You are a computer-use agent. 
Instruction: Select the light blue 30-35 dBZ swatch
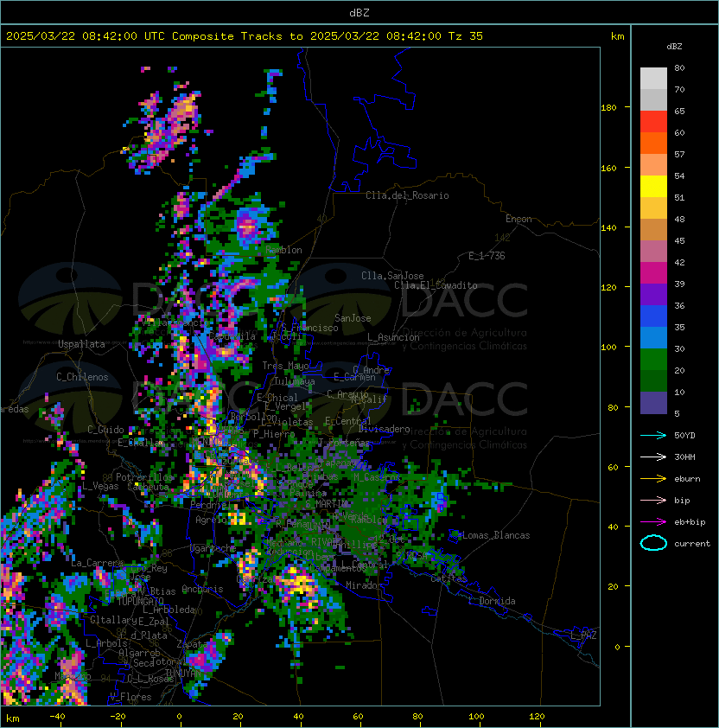[x=653, y=337]
